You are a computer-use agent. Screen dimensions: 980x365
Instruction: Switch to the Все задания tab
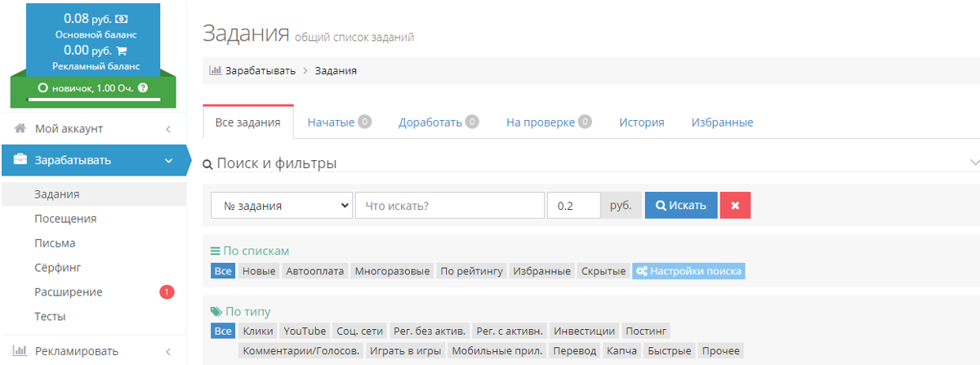click(248, 122)
